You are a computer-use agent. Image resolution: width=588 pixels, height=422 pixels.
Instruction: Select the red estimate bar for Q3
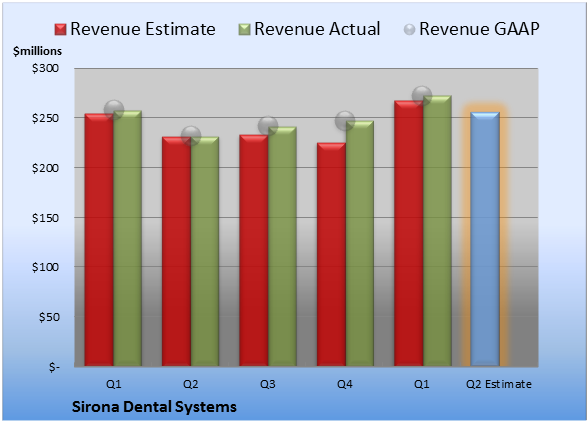254,251
